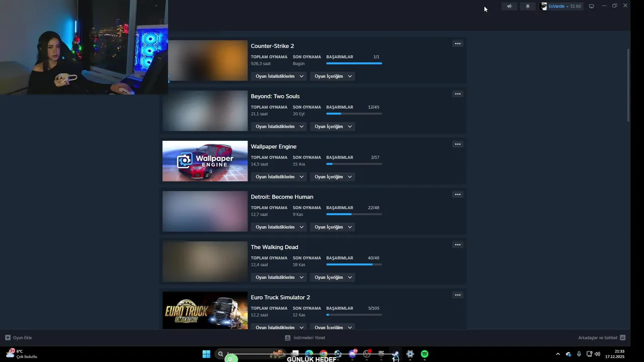Click the Oyun Ekle plus icon
644x362 pixels.
coord(8,338)
